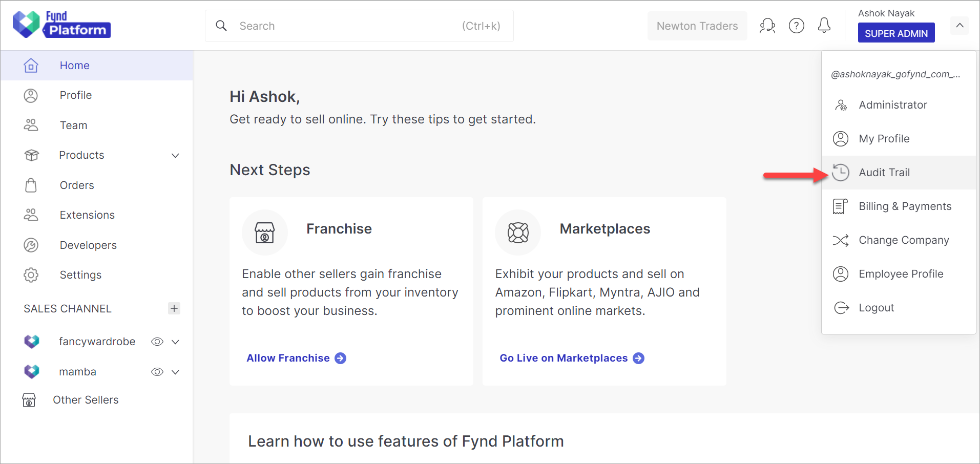Image resolution: width=980 pixels, height=464 pixels.
Task: Click the Products box icon
Action: tap(31, 155)
